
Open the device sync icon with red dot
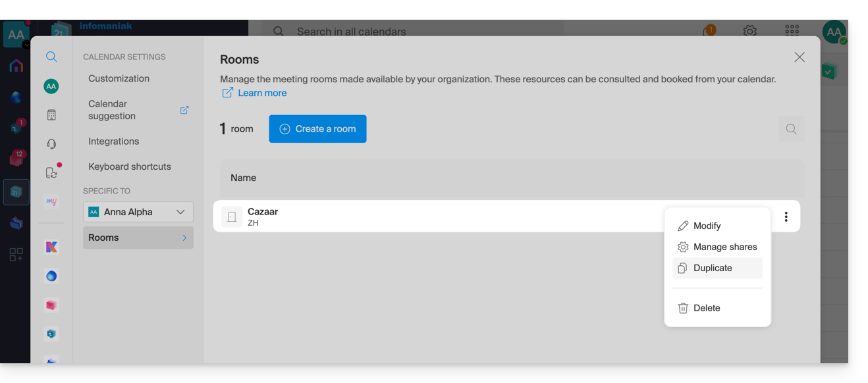[x=51, y=172]
